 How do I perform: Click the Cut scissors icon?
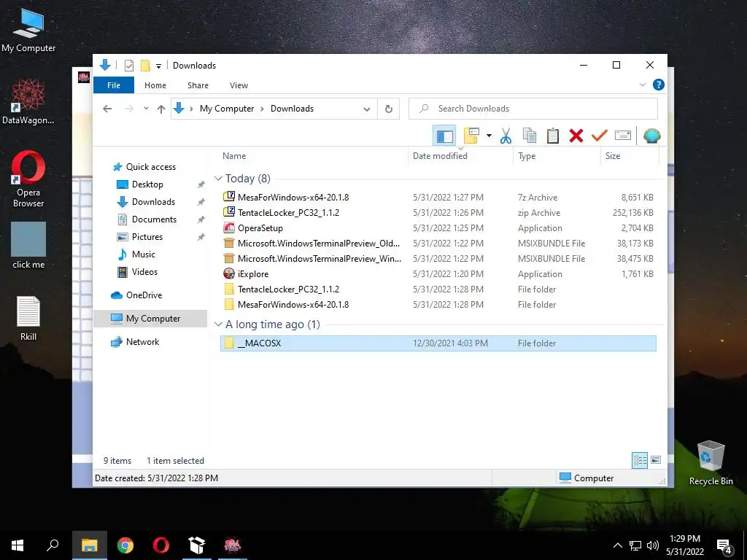(x=506, y=136)
